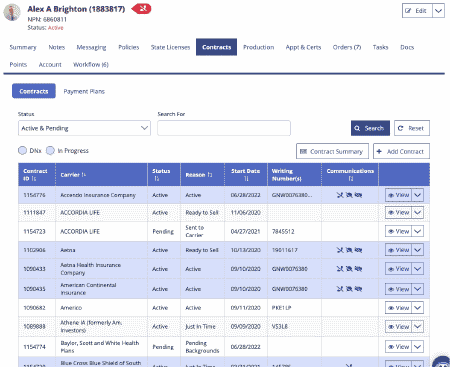Sort by the Status column icon
The width and height of the screenshot is (450, 367).
pos(157,179)
